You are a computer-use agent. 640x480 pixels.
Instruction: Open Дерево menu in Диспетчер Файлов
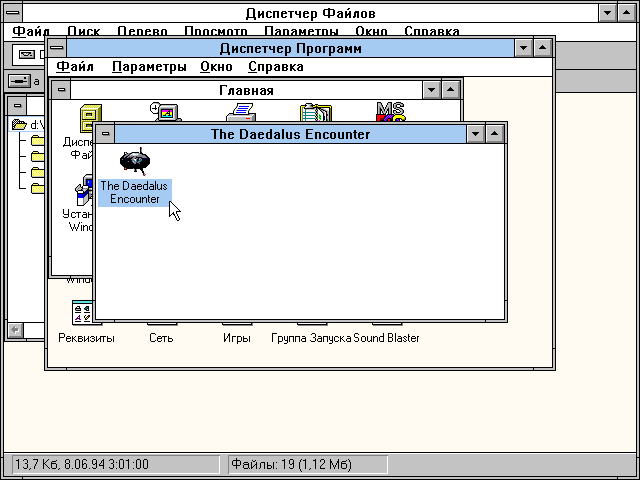[x=142, y=31]
